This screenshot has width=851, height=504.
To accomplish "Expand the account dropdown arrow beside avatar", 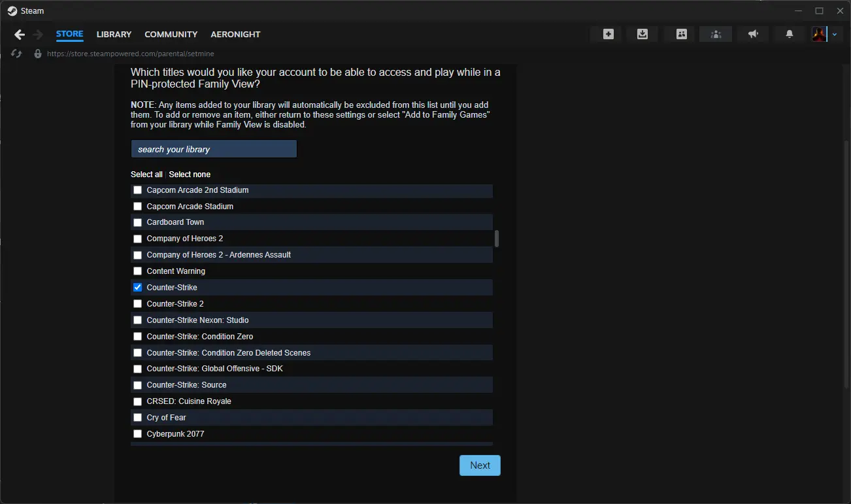I will 834,34.
